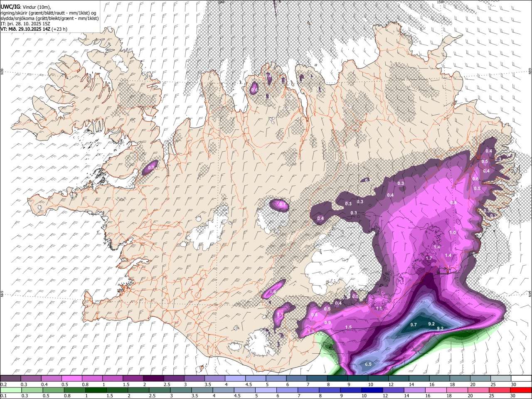This screenshot has width=532, height=399.
Task: Click the '0.1' label under the bottom legend row
Action: pyautogui.click(x=3, y=396)
